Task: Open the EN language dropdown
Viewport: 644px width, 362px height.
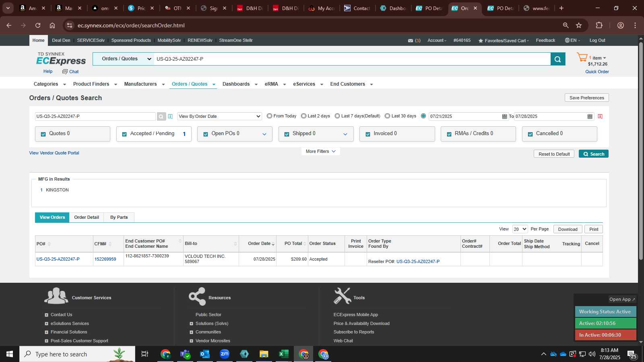Action: [x=572, y=40]
